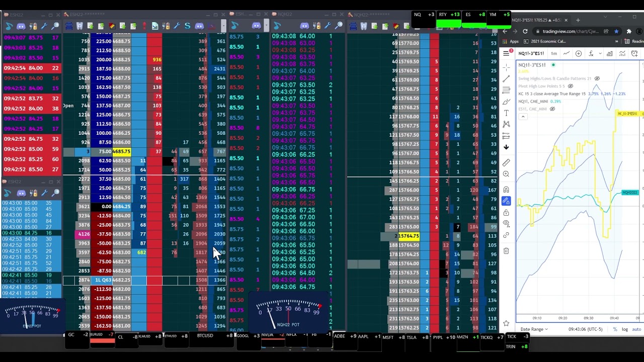This screenshot has height=362, width=644.
Task: Click wrench settings icon in top-left ESH22 window
Action: 44,26
